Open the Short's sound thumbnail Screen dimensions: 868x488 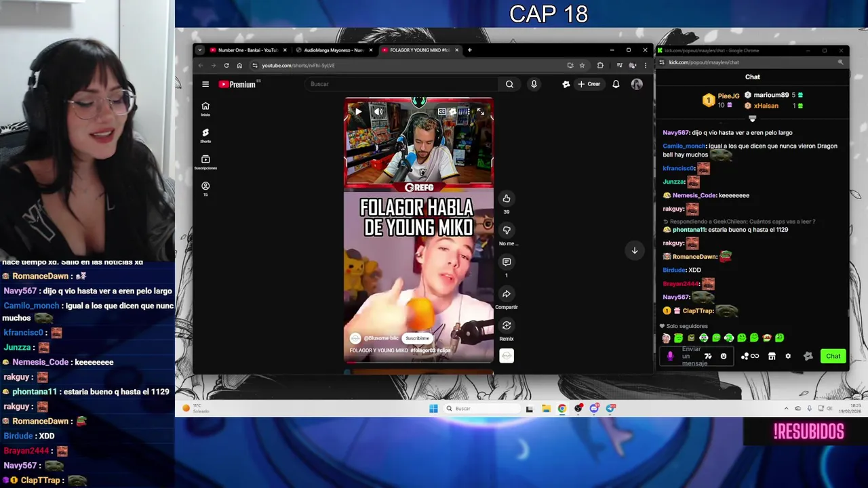507,356
